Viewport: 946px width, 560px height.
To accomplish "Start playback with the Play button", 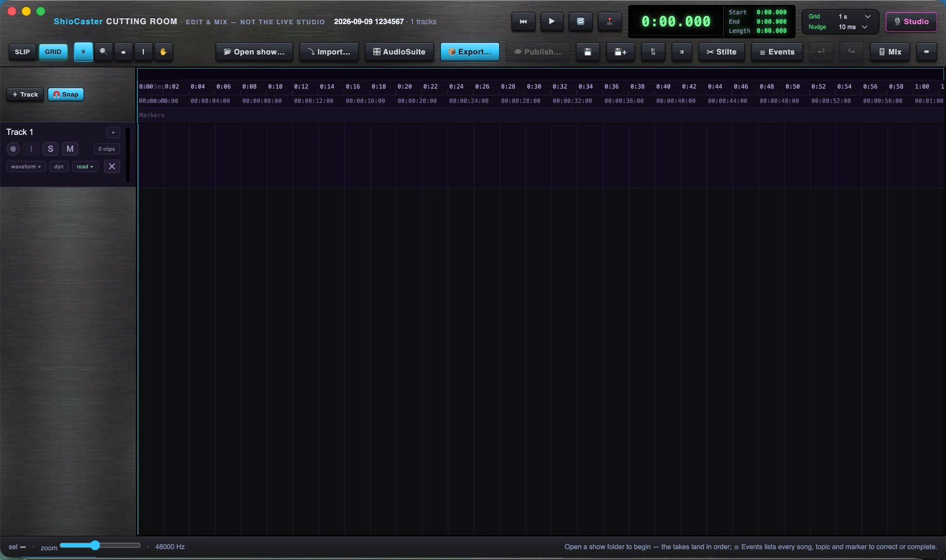I will tap(552, 22).
